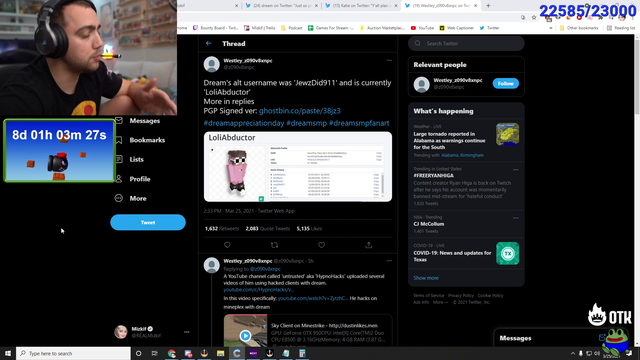Click the blue Tweet button
Viewport: 640px width, 360px height.
(148, 222)
